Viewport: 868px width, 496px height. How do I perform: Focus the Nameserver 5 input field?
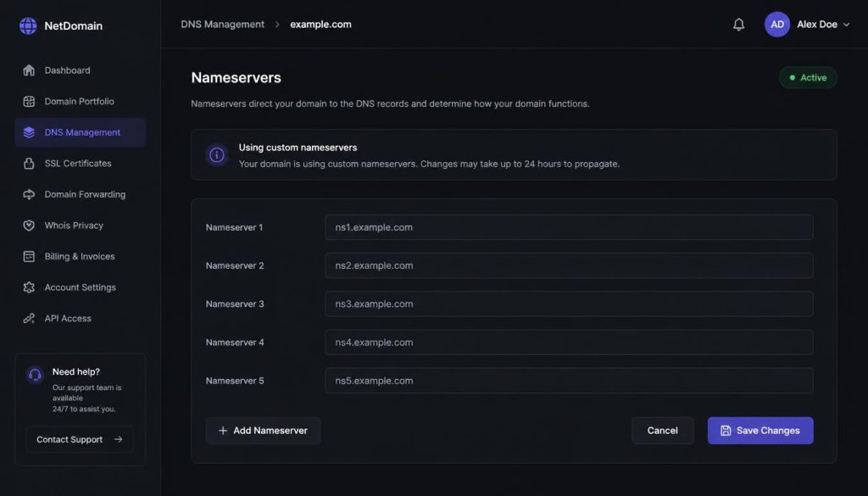coord(569,381)
